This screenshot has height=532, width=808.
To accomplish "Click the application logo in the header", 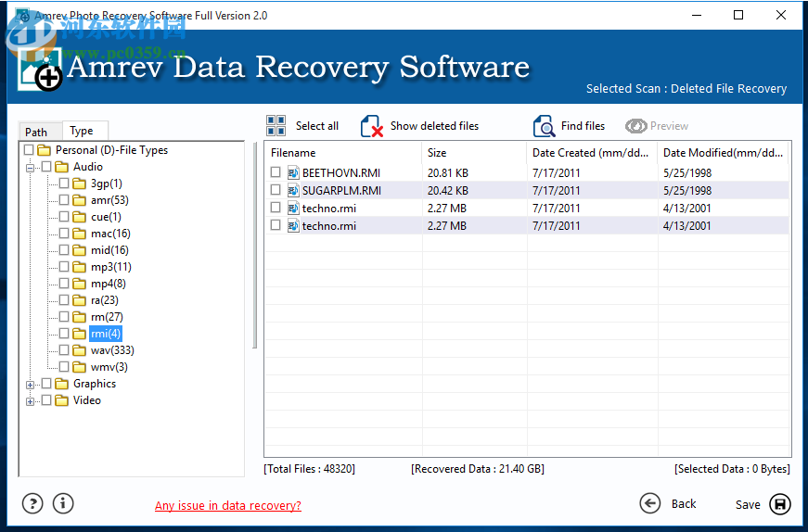I will [40, 69].
